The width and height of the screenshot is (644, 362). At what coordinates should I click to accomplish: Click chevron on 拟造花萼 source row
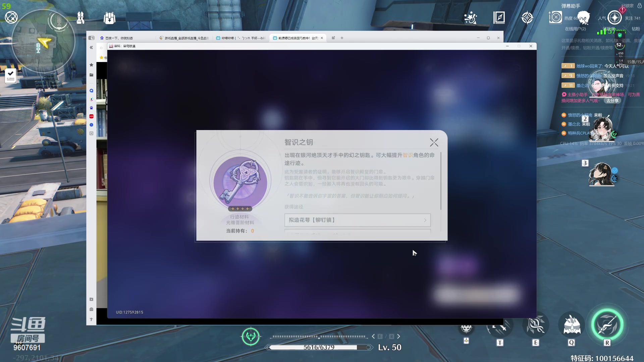click(425, 220)
